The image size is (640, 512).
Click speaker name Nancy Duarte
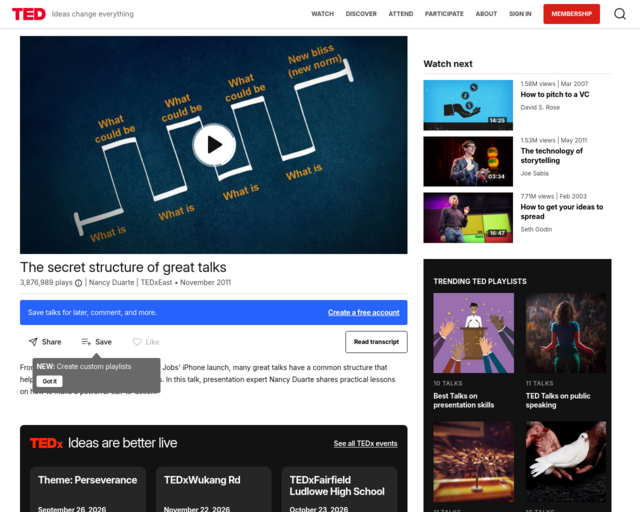(x=111, y=283)
